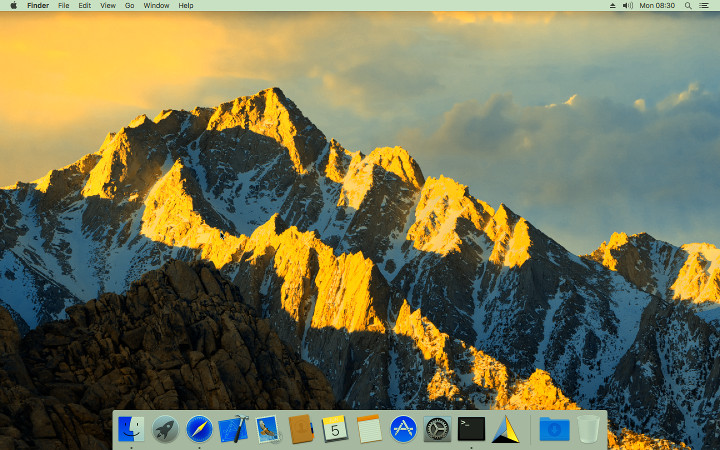Open Mail stamp icon in Dock
The image size is (720, 450).
coord(267,429)
